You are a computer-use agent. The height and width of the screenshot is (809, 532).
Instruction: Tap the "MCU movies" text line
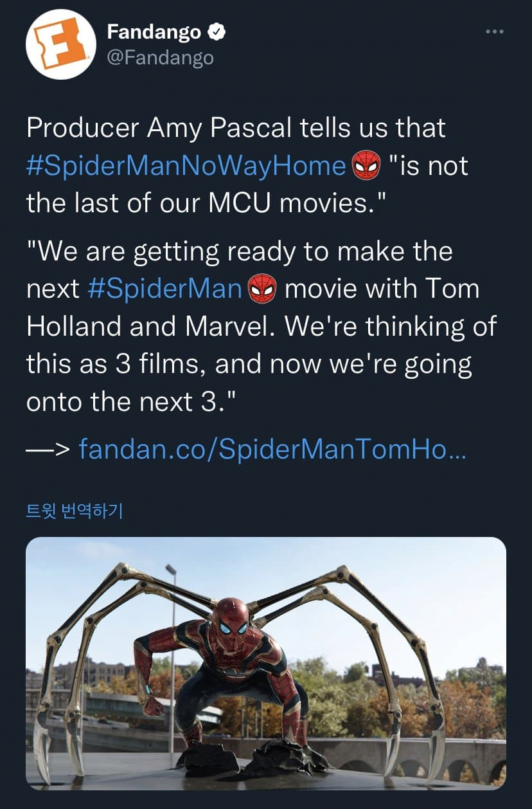tap(270, 204)
